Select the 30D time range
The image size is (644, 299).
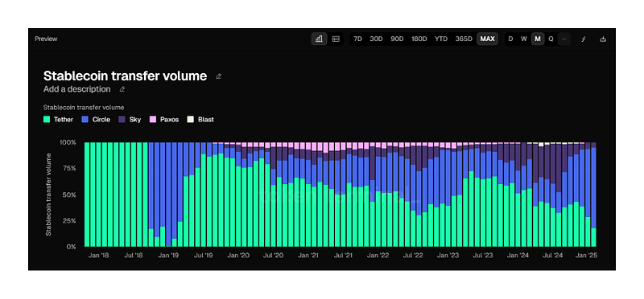376,39
